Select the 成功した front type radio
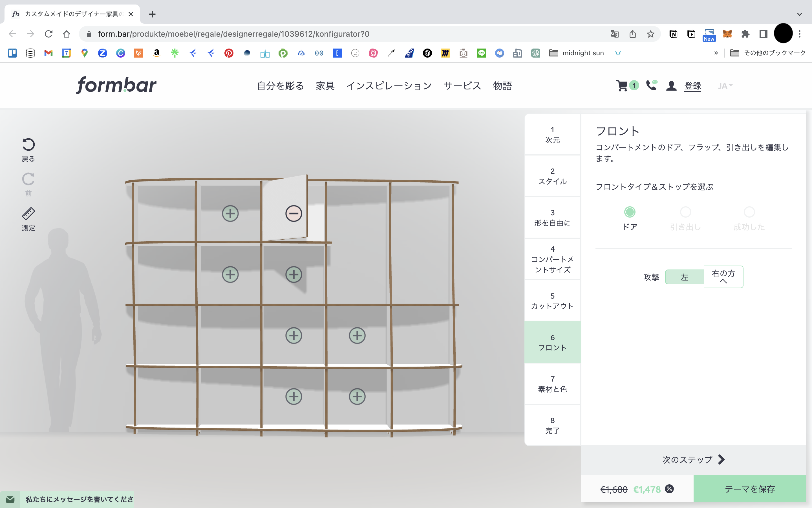This screenshot has height=508, width=812. 749,212
